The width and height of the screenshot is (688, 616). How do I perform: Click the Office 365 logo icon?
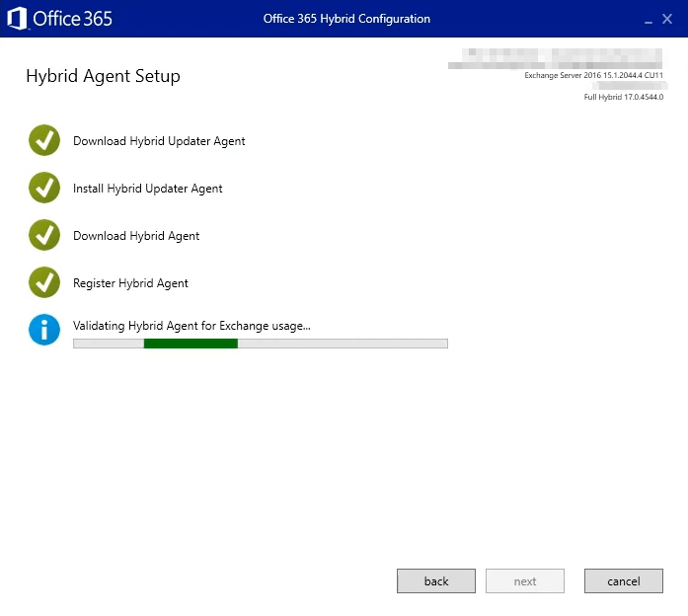coord(17,19)
